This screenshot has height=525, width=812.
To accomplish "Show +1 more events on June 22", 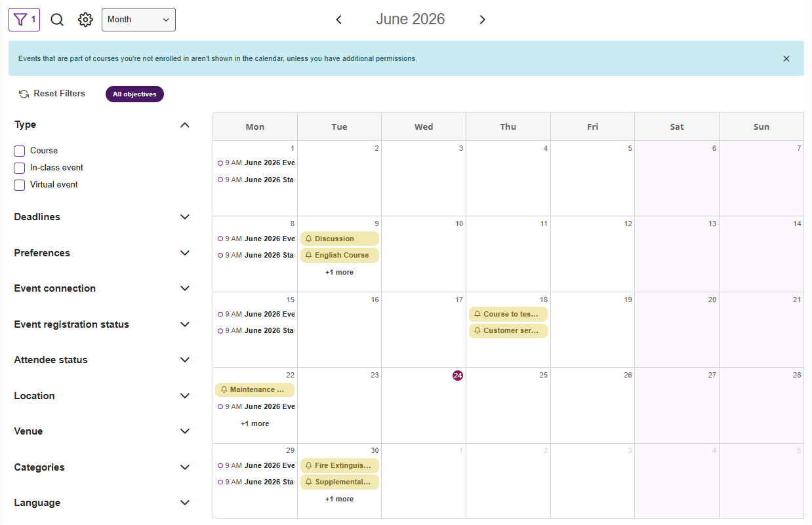I will pos(254,423).
